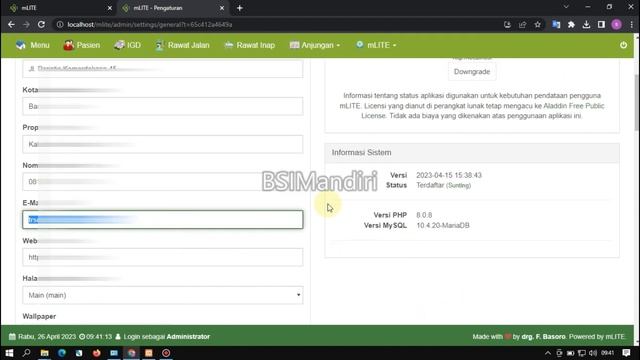
Task: Expand the mLITE dropdown in navbar
Action: [376, 45]
